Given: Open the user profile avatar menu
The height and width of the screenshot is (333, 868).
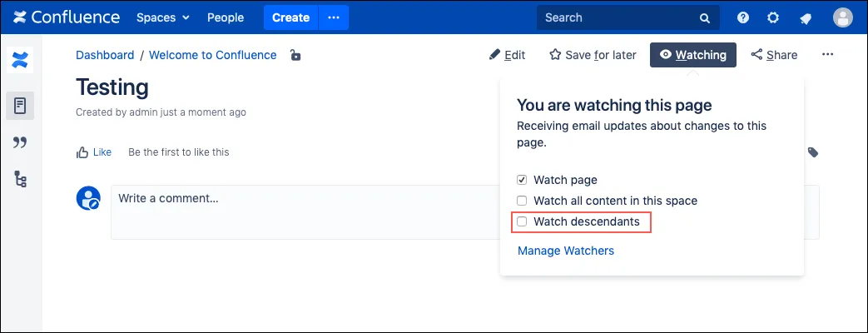Looking at the screenshot, I should point(842,17).
